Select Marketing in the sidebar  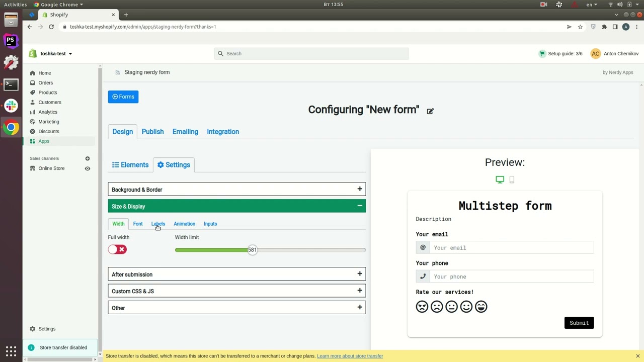tap(48, 122)
